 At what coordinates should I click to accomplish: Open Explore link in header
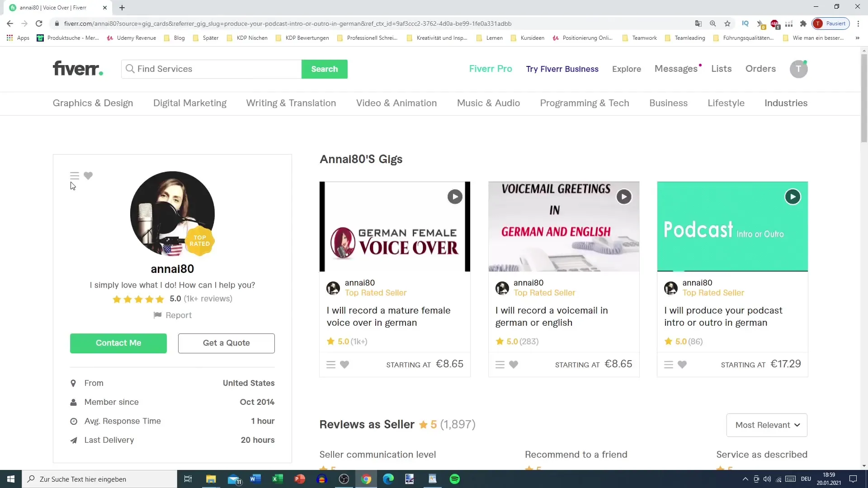pos(627,69)
